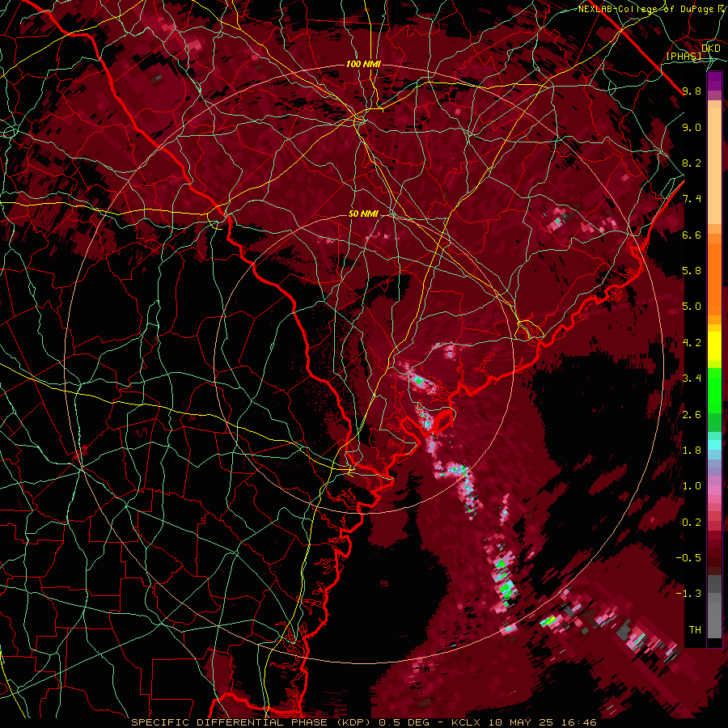The image size is (728, 728).
Task: Select the gray segment of the color bar
Action: tap(714, 607)
